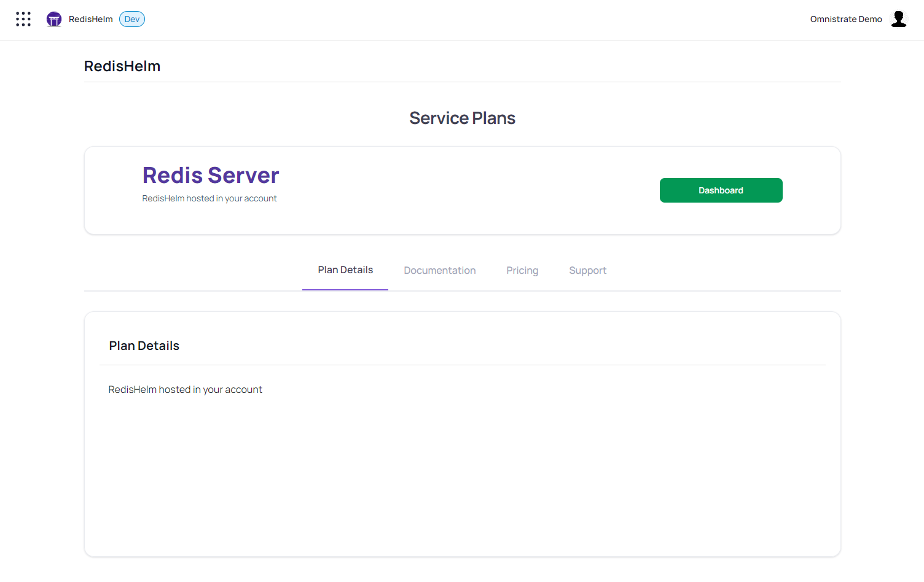Click purple underline beneath Plan Details tab

345,289
